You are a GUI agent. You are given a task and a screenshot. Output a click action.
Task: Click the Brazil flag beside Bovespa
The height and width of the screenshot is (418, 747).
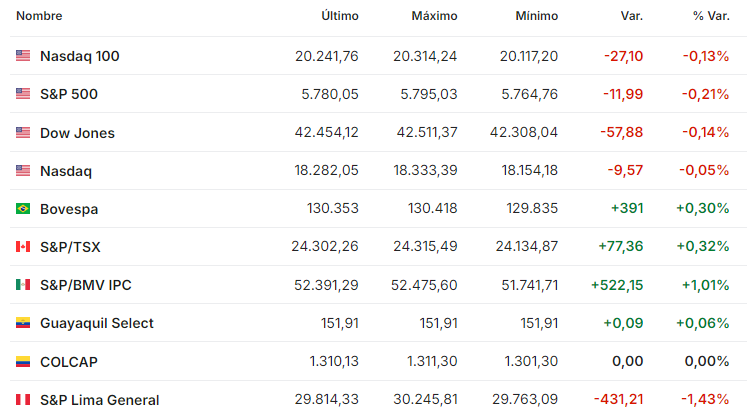[x=23, y=209]
